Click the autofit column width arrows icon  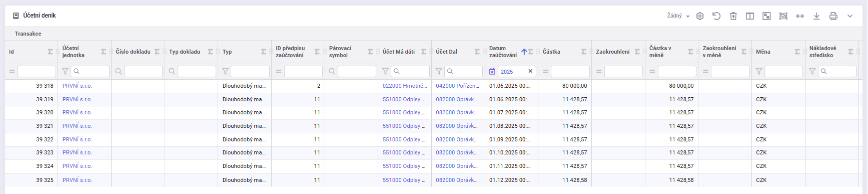(x=800, y=16)
